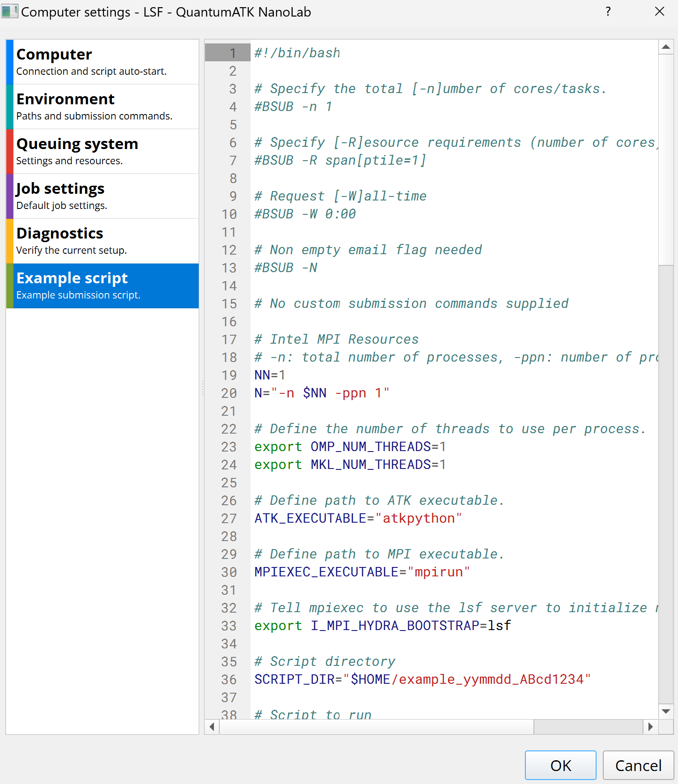Click the horizontal scrollbar track
The height and width of the screenshot is (784, 678).
(x=588, y=727)
